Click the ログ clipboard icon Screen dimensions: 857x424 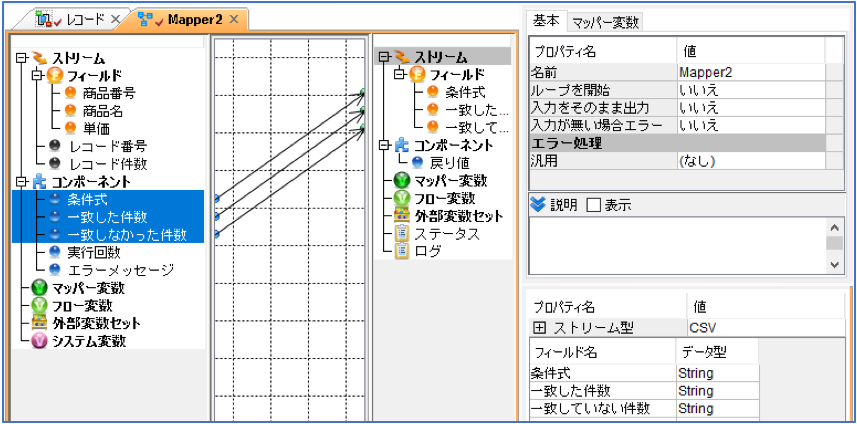coord(401,251)
